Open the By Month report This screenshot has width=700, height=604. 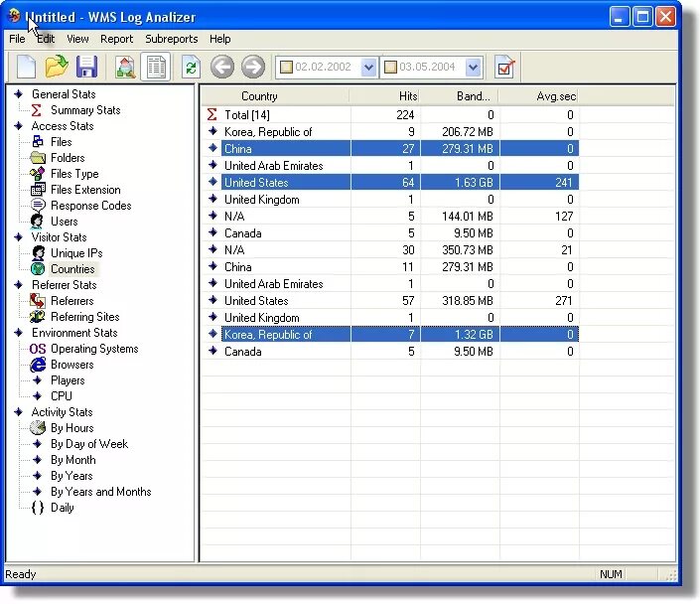pos(72,460)
